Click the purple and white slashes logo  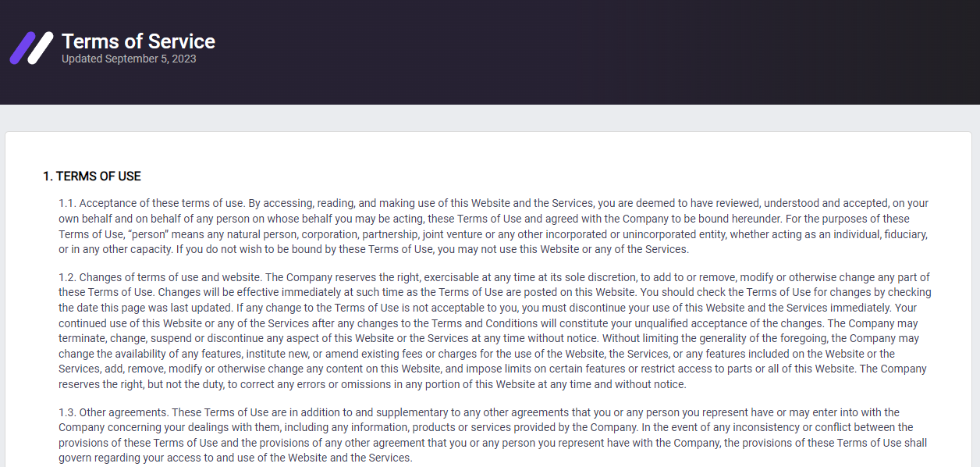(x=32, y=48)
